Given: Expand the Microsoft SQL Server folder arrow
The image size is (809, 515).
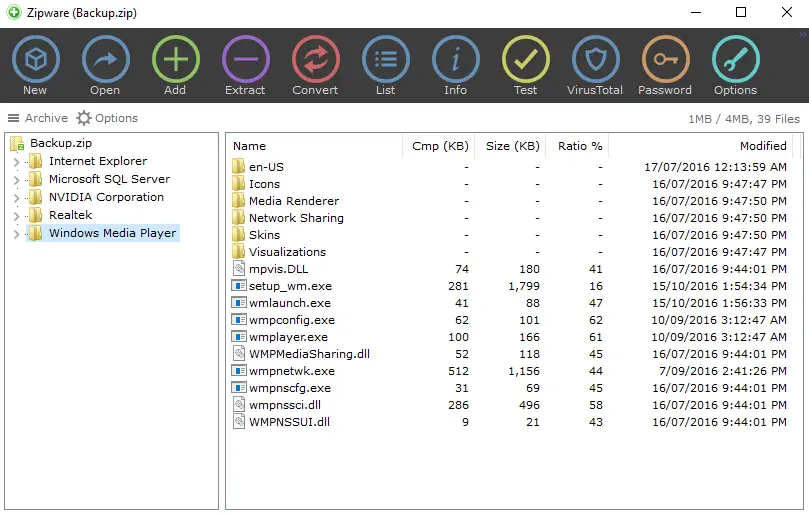Looking at the screenshot, I should 15,180.
